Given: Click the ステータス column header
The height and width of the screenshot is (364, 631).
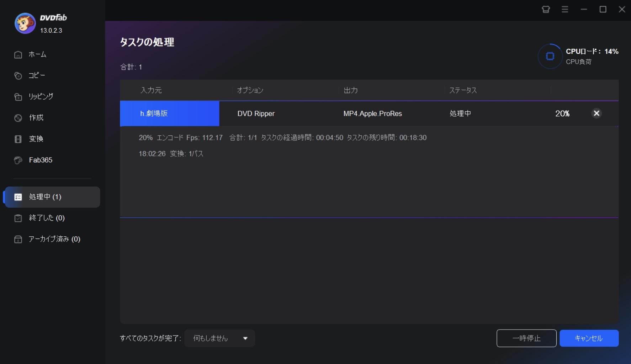Looking at the screenshot, I should (463, 90).
